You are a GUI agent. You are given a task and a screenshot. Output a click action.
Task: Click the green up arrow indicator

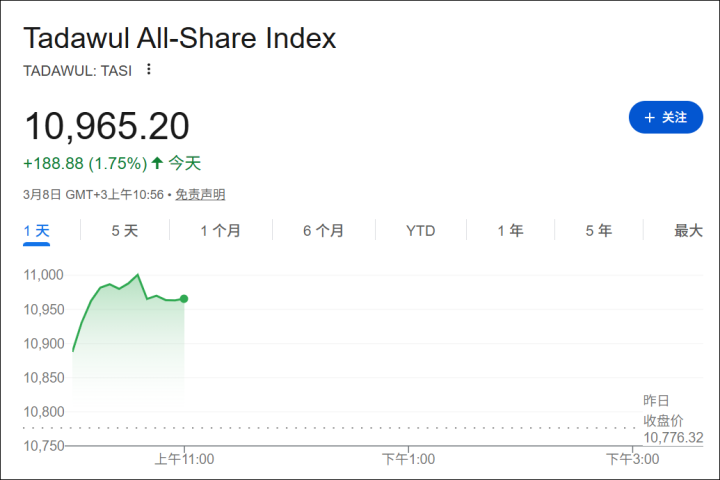click(x=157, y=163)
